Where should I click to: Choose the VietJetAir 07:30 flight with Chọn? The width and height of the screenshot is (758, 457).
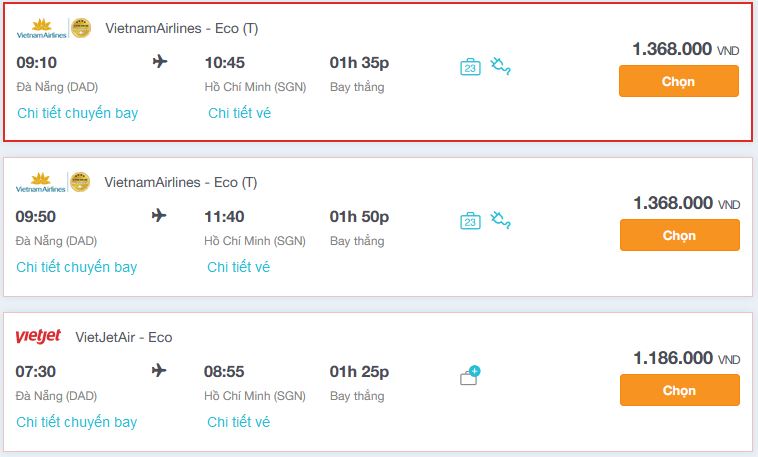click(x=680, y=390)
